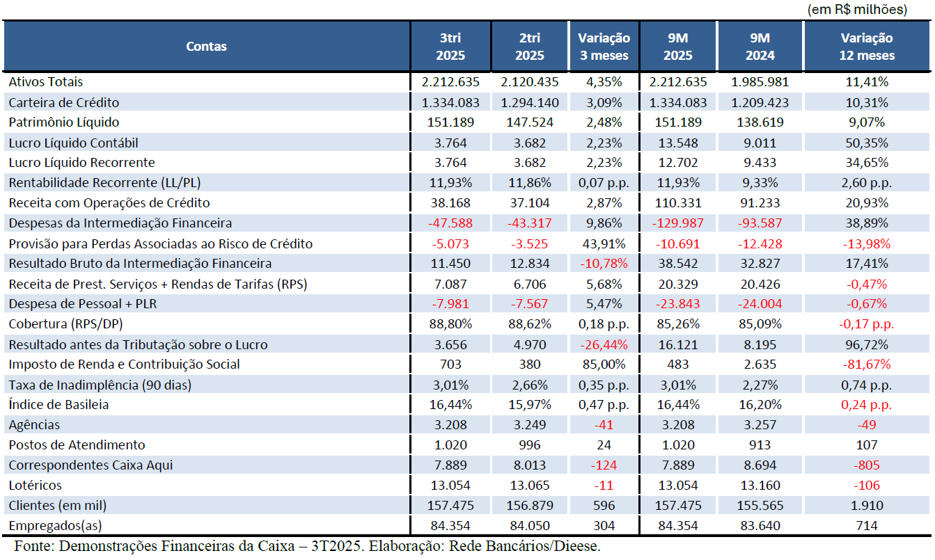Click the "Clientes (em mil)" row label
This screenshot has width=935, height=560.
click(58, 506)
